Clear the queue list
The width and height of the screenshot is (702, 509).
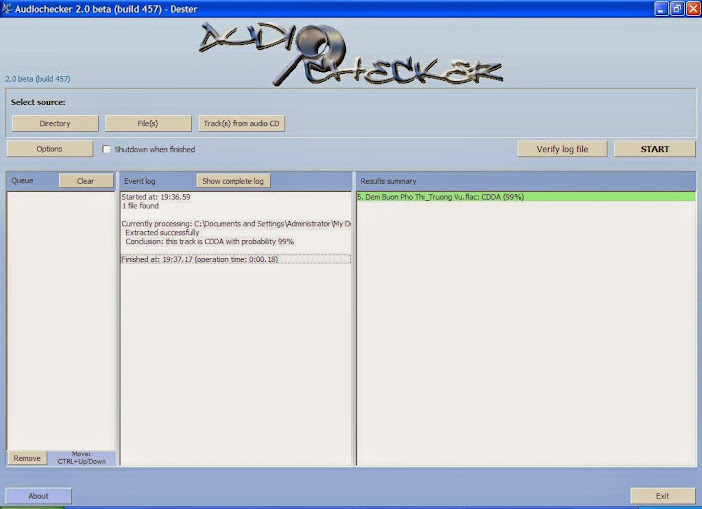pos(86,181)
